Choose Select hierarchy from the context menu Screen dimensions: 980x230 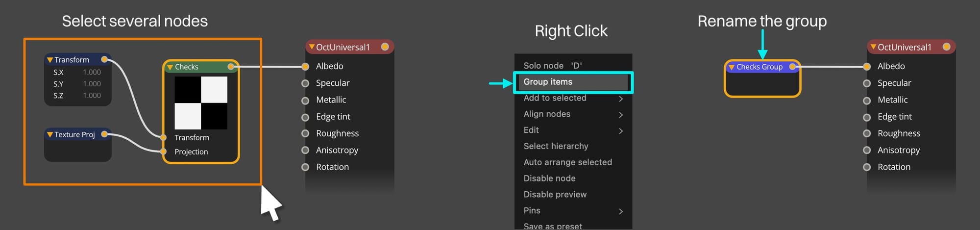[x=573, y=146]
